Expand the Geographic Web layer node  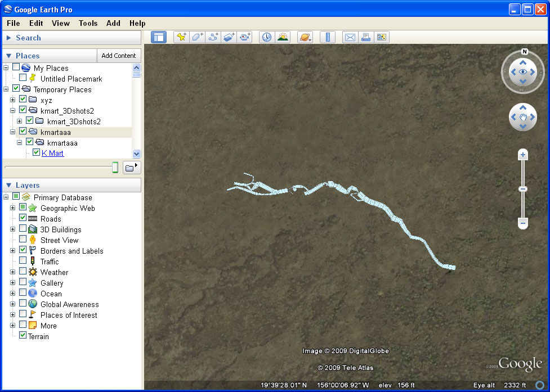pyautogui.click(x=12, y=208)
